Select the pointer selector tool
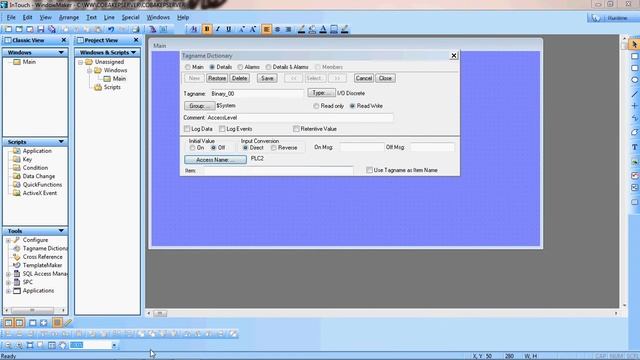The height and width of the screenshot is (360, 640). pos(634,44)
